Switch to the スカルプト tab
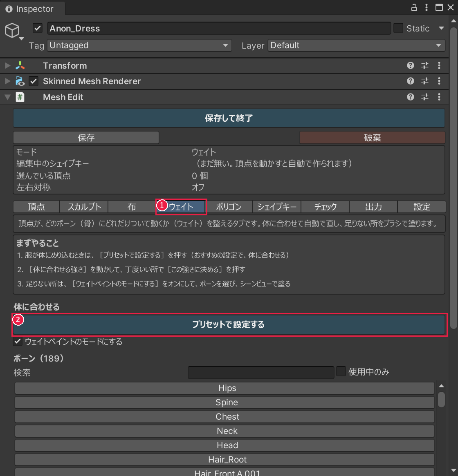The image size is (458, 476). (x=84, y=207)
